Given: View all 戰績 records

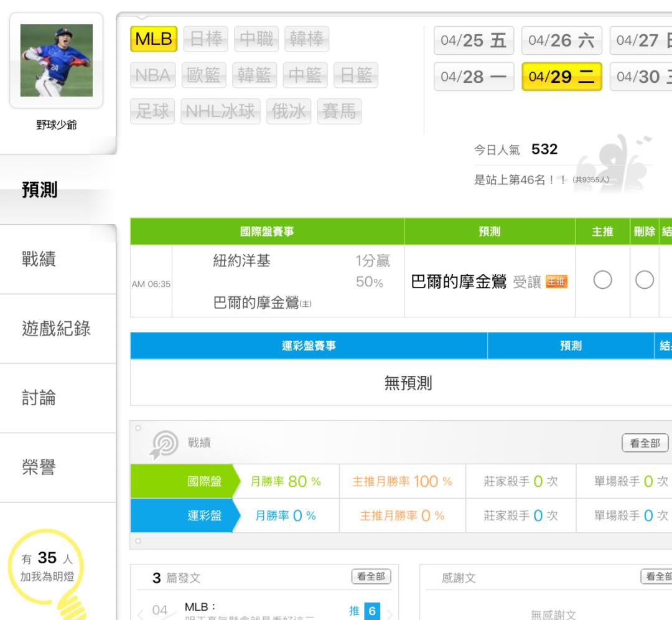Looking at the screenshot, I should (x=645, y=443).
